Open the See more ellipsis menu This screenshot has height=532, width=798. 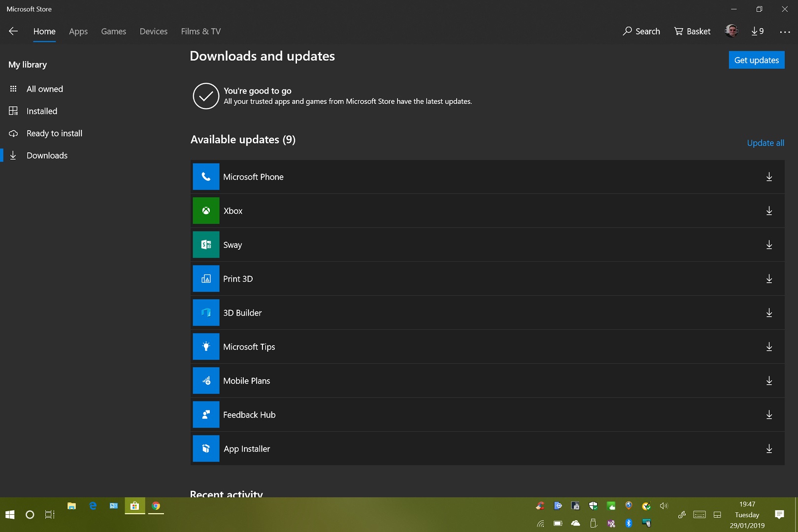785,32
